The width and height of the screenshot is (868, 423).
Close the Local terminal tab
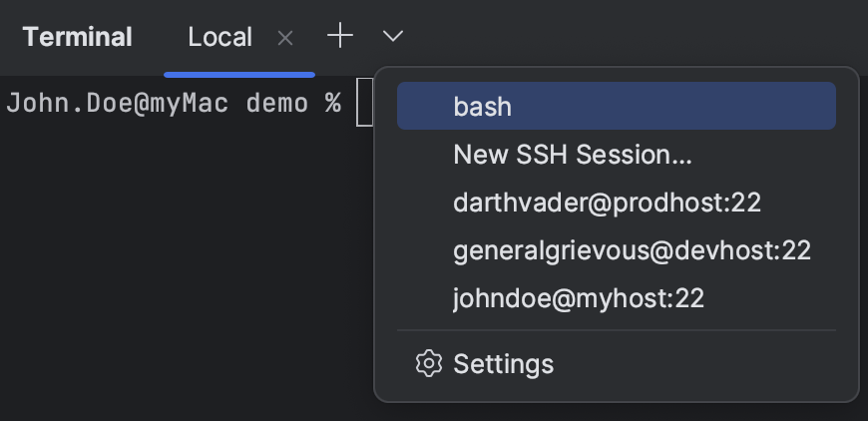pos(285,38)
